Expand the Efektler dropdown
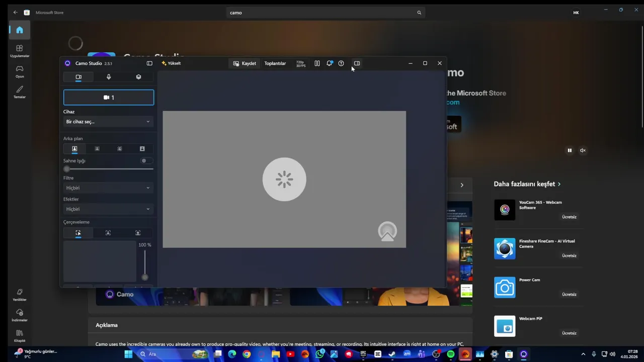644x362 pixels. (108, 209)
